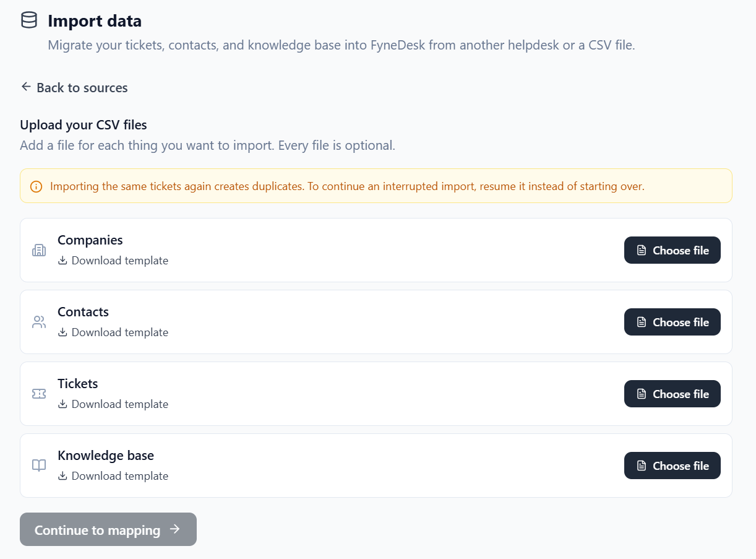Click the warning info icon in yellow banner

tap(36, 186)
